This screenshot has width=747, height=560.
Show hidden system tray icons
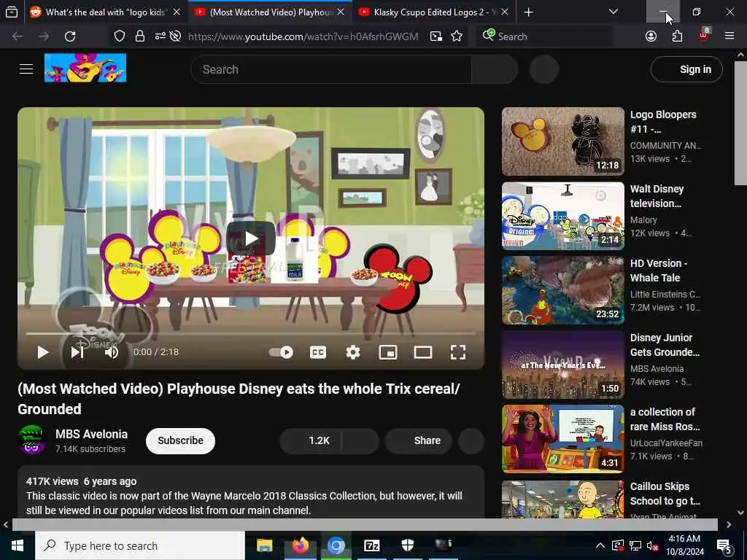[x=600, y=545]
